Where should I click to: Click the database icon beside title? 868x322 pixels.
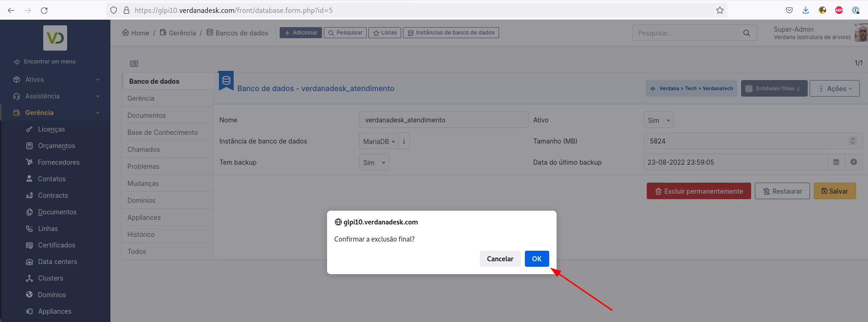[226, 81]
